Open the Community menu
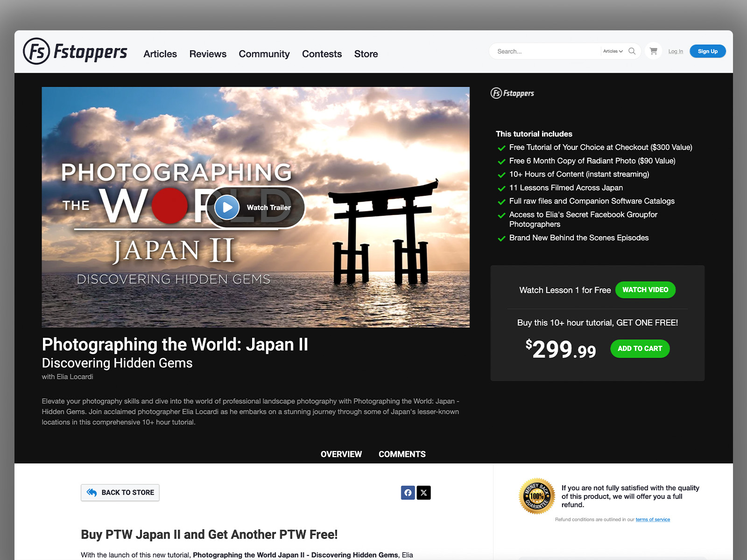Screen dimensions: 747x560 [264, 54]
